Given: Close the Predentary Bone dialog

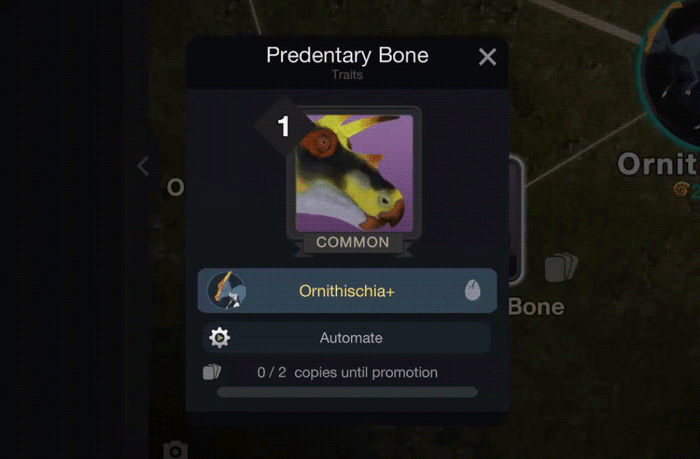Looking at the screenshot, I should pos(487,57).
